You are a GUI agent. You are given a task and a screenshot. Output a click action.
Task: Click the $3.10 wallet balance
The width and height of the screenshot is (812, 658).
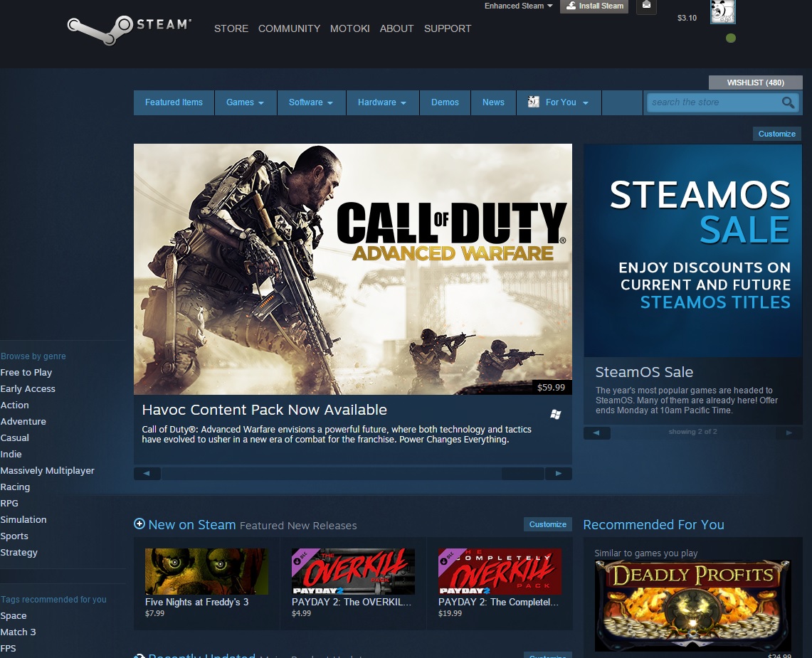click(x=687, y=18)
